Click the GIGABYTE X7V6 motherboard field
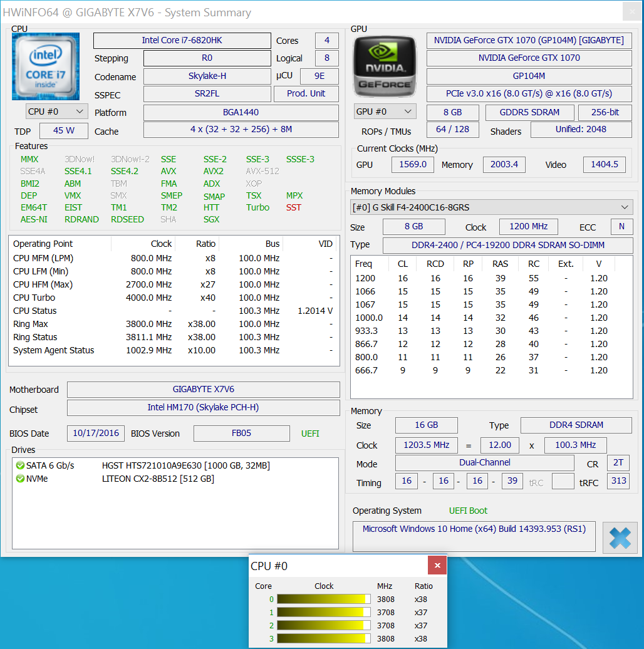The height and width of the screenshot is (649, 644). (x=203, y=390)
